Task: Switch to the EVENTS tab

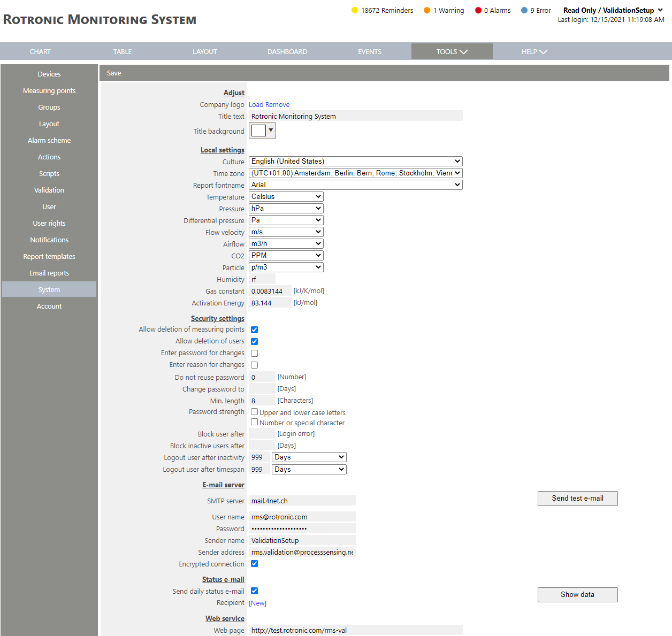Action: 370,51
